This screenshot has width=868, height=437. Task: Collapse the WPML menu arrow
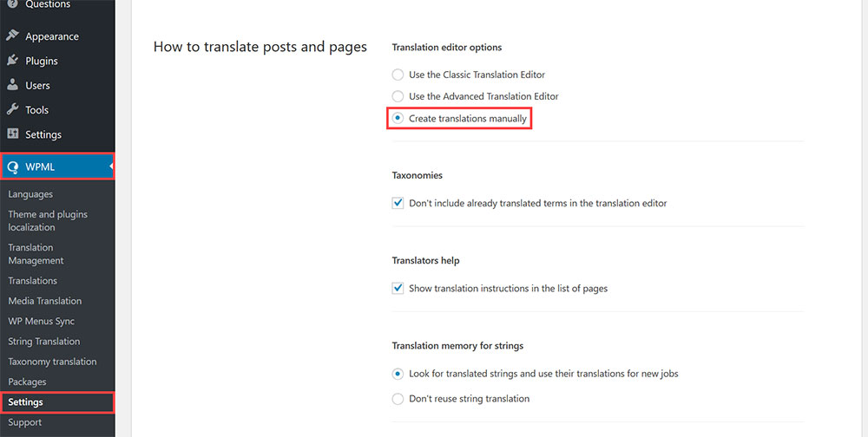click(111, 166)
